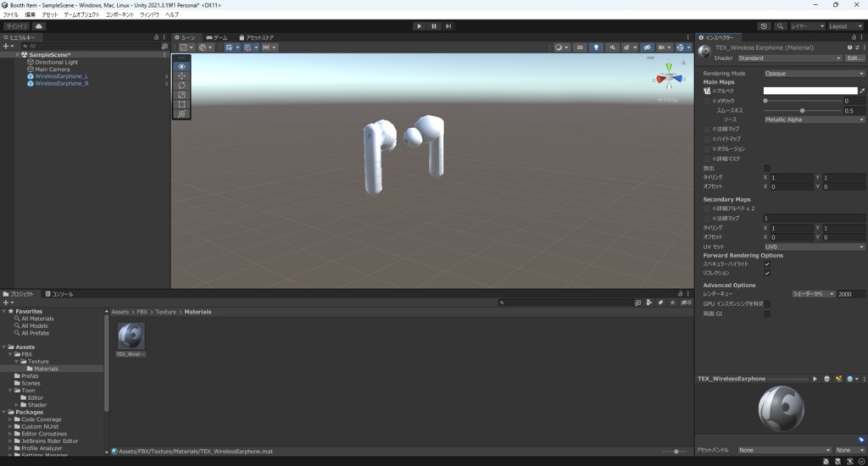
Task: Click the Pause button
Action: [433, 26]
